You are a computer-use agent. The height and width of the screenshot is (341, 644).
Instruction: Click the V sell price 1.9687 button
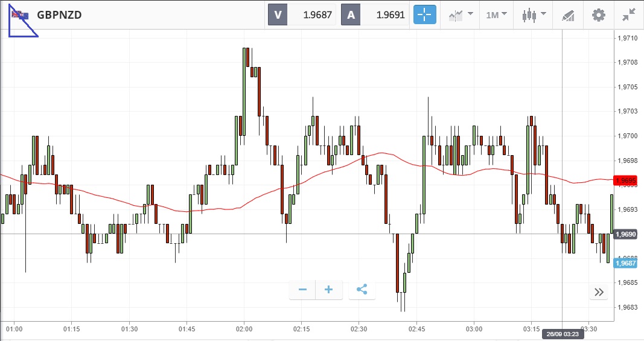click(x=302, y=15)
